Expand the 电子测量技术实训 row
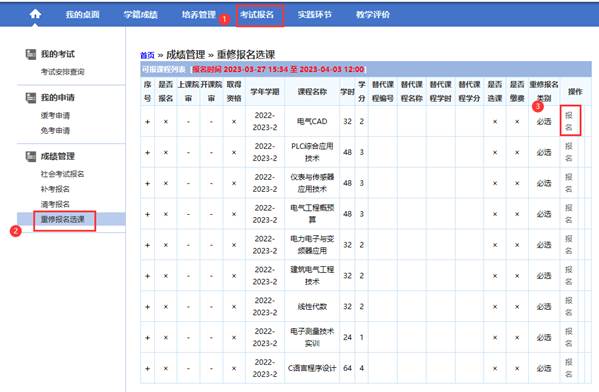Viewport: 599px width, 392px height. tap(147, 338)
